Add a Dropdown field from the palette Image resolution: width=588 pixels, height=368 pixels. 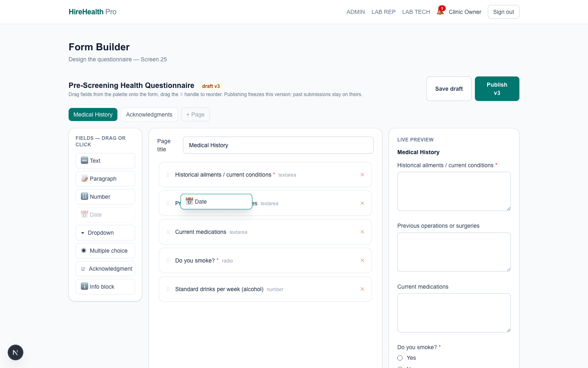[x=105, y=233]
